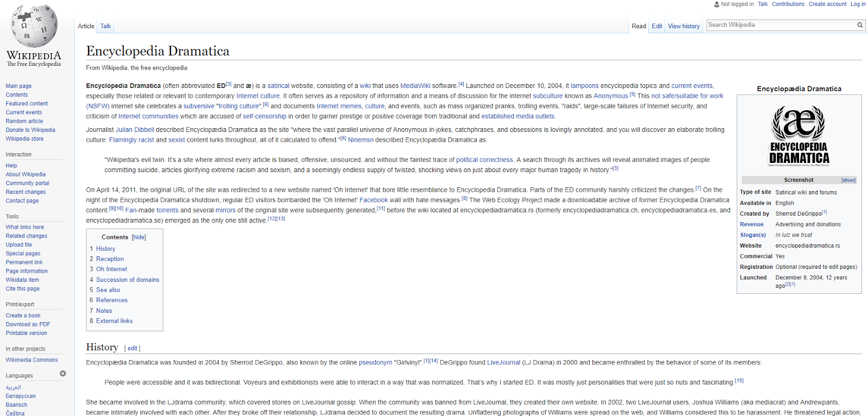Click Cite this page
This screenshot has height=416, width=868.
click(x=23, y=288)
